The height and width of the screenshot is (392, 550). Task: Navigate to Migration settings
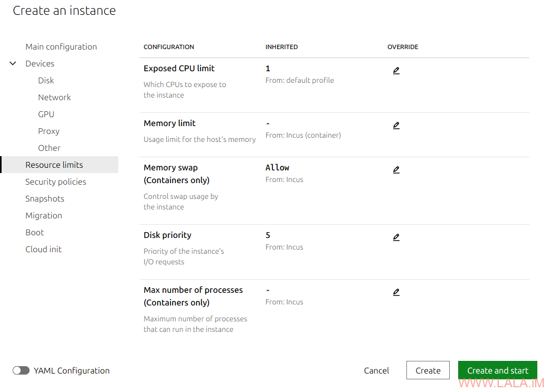(44, 215)
